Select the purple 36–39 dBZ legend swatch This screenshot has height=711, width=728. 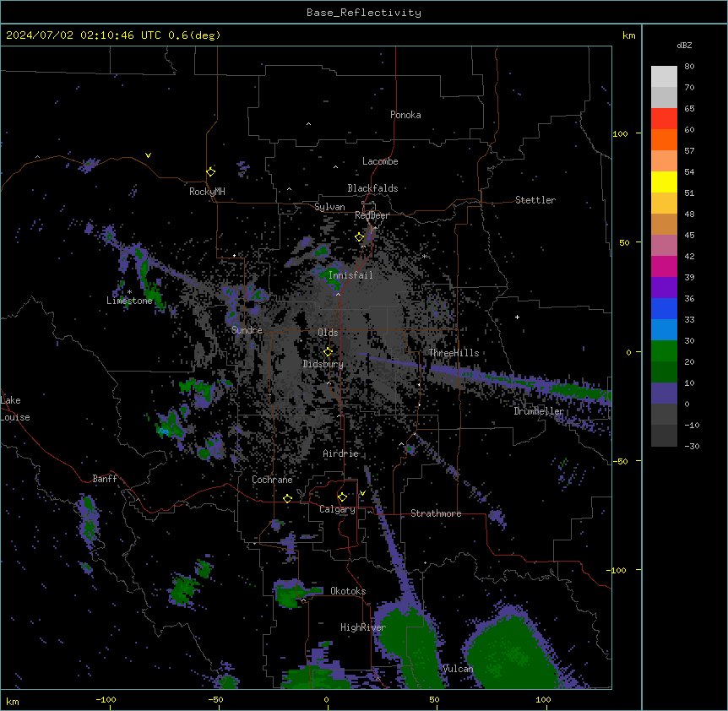click(x=664, y=288)
